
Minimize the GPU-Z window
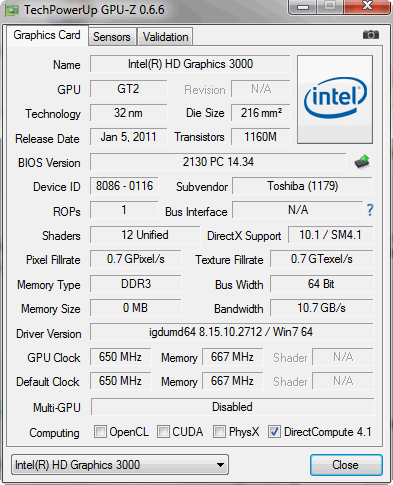(x=302, y=7)
